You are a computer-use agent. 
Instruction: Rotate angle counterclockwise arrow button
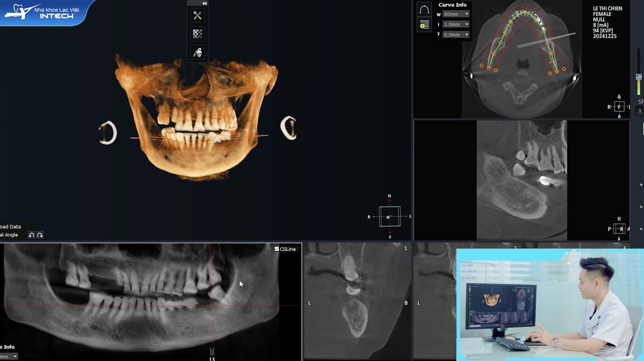coord(31,235)
